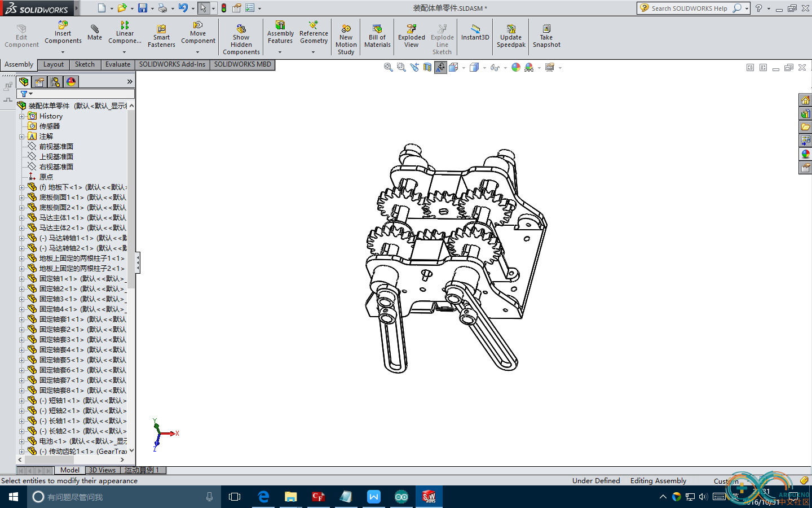The height and width of the screenshot is (508, 812).
Task: Open the SOLIDWORKS MBD tab
Action: pos(242,64)
